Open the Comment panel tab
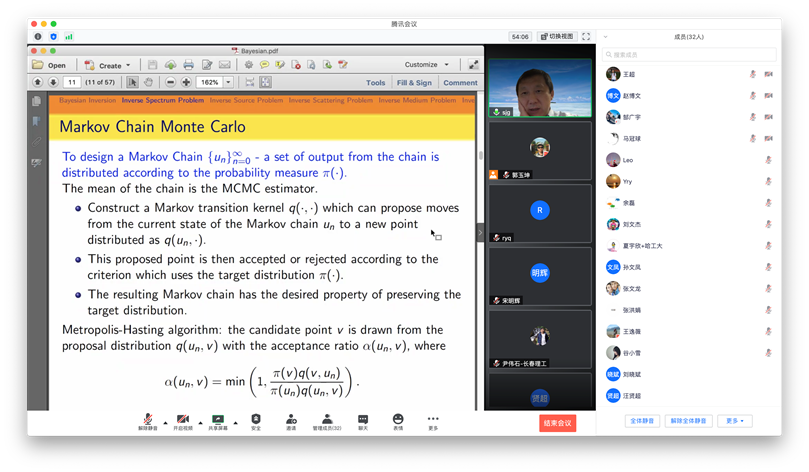 [x=460, y=83]
